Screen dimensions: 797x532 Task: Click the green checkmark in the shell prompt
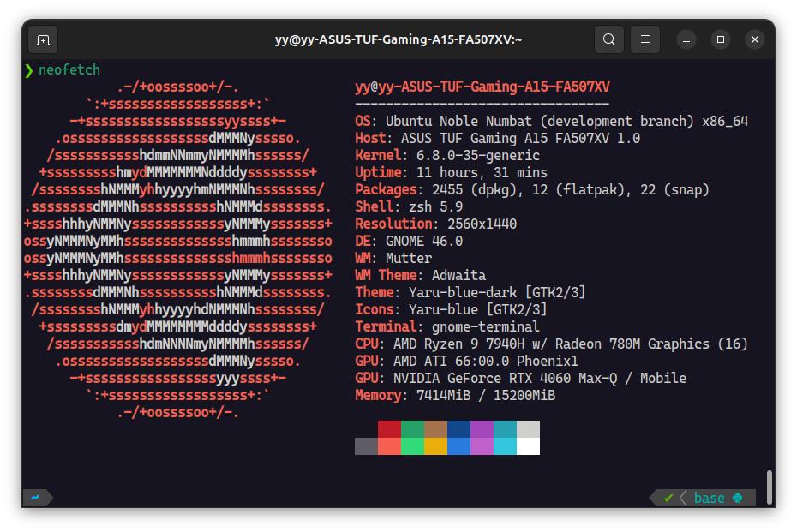pos(668,498)
